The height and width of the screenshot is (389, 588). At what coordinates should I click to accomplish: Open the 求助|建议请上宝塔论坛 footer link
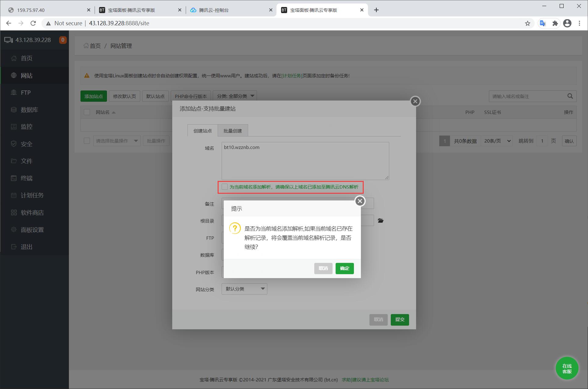(365, 380)
